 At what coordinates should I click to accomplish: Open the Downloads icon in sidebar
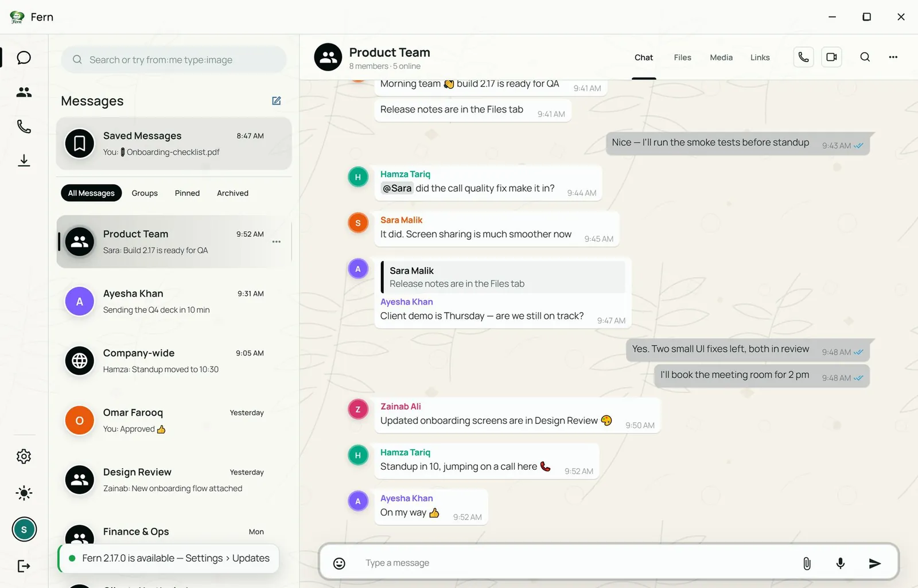(x=24, y=160)
